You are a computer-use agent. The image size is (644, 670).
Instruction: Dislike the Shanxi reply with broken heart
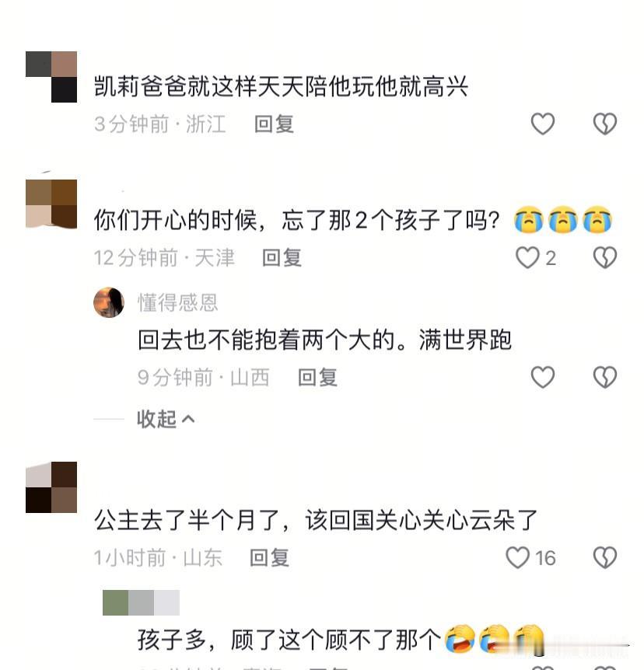[605, 377]
